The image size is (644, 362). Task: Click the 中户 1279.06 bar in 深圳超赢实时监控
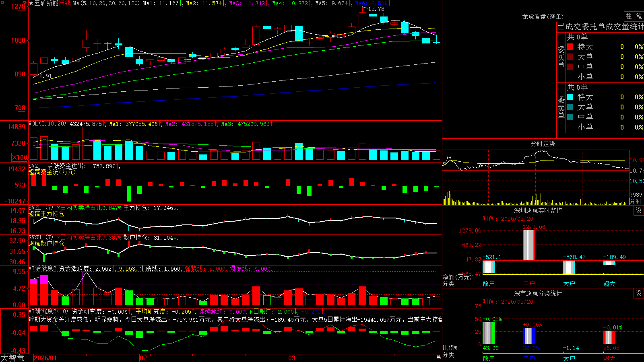pyautogui.click(x=529, y=245)
